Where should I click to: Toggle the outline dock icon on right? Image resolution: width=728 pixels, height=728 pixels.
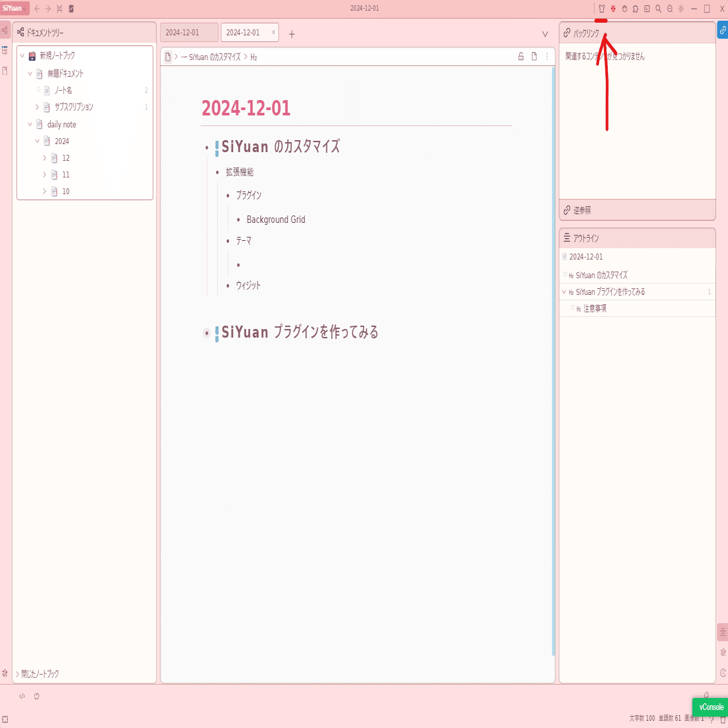click(x=723, y=632)
